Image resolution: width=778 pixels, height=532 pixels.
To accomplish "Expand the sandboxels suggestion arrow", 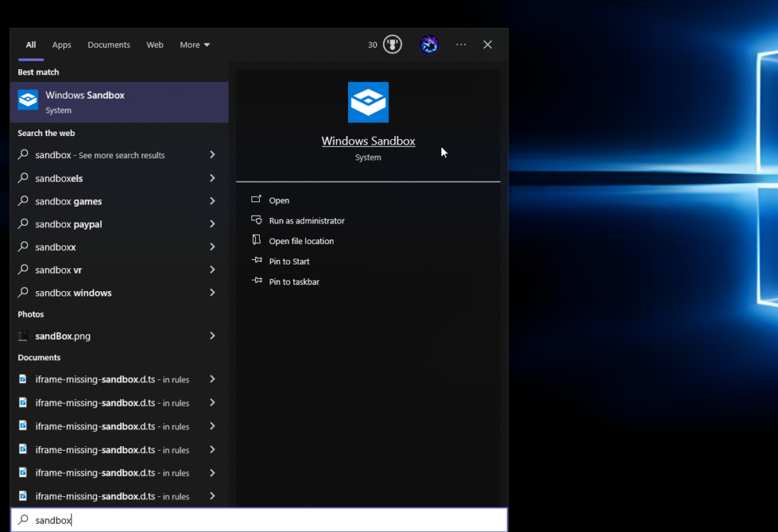I will click(x=213, y=178).
